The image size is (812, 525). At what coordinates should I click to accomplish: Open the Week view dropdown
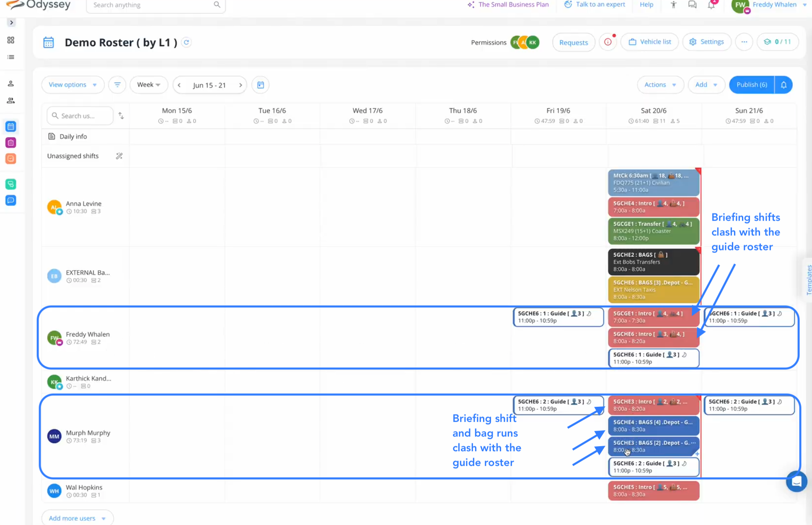click(148, 85)
